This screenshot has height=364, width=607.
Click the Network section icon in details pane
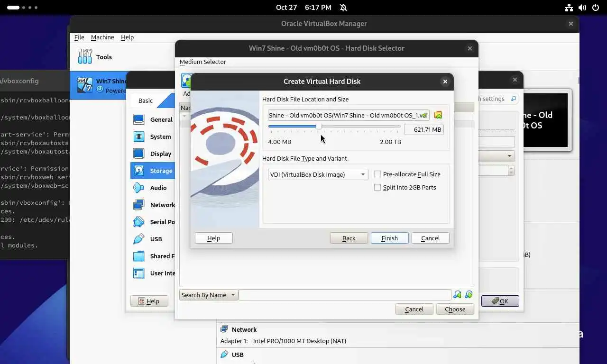point(224,329)
